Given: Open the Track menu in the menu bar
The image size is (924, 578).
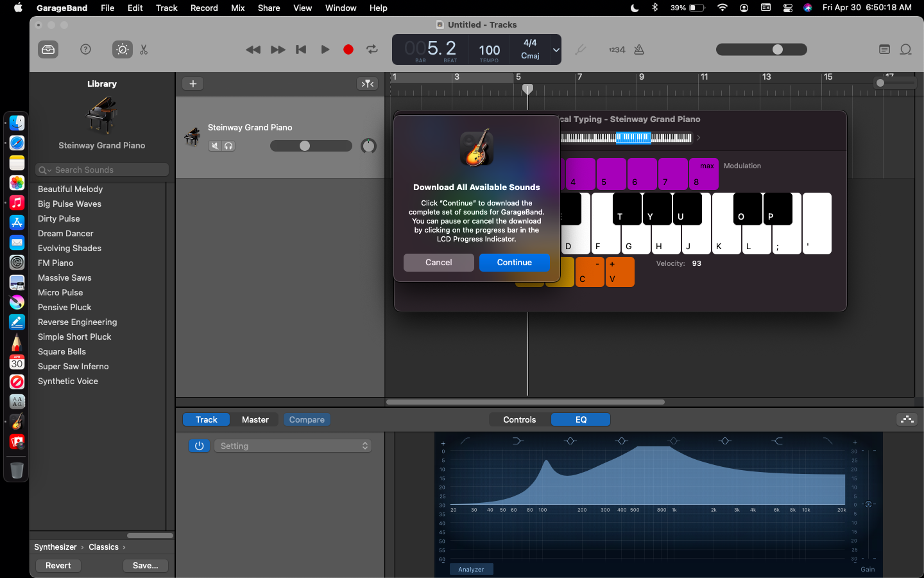Looking at the screenshot, I should tap(167, 8).
